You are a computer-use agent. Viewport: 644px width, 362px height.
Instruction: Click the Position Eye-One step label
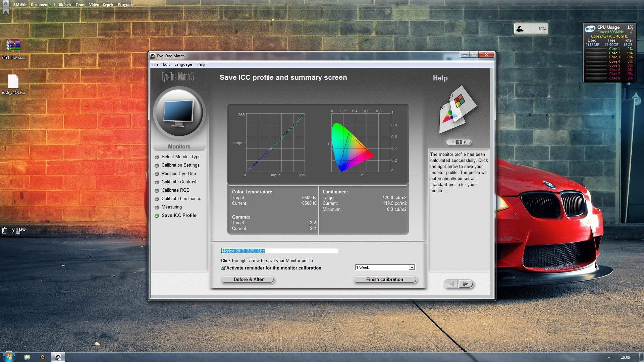coord(179,174)
